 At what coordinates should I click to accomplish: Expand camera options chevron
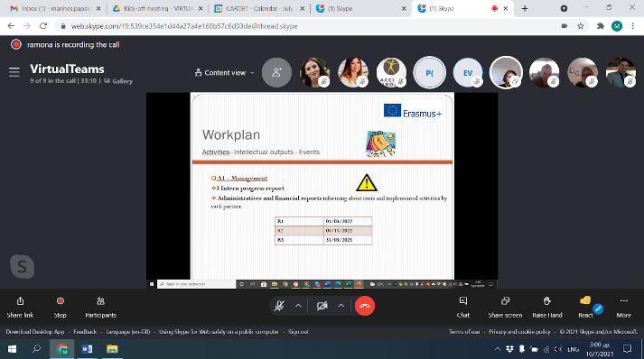(x=341, y=306)
